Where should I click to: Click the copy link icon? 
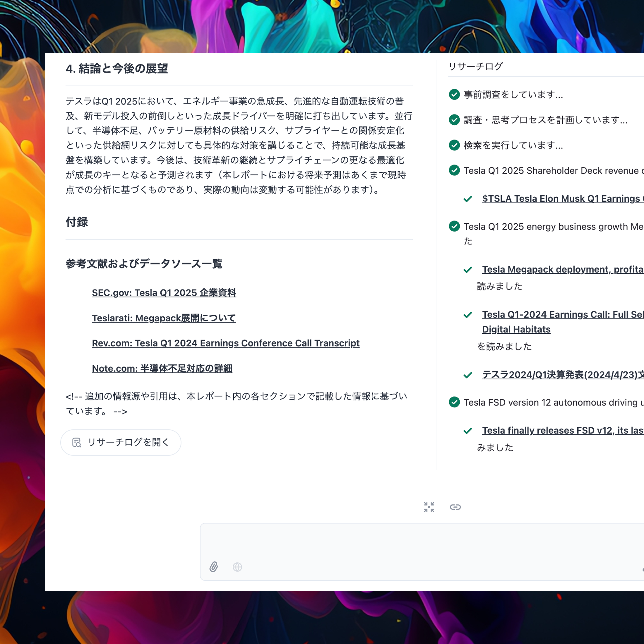pyautogui.click(x=455, y=507)
